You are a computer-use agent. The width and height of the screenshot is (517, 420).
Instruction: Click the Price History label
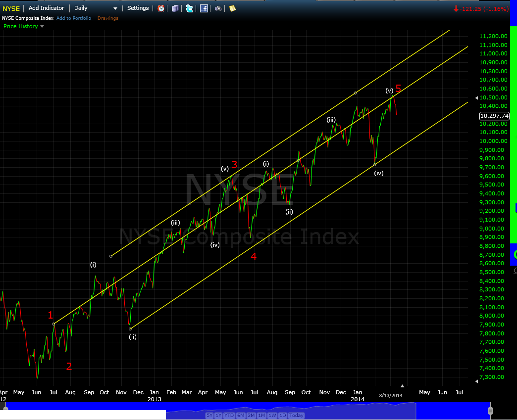(x=20, y=26)
